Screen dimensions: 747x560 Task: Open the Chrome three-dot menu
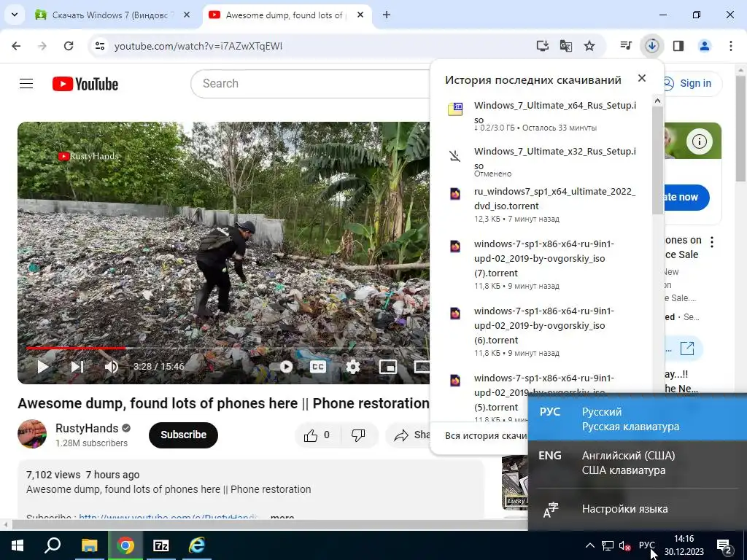pos(730,46)
